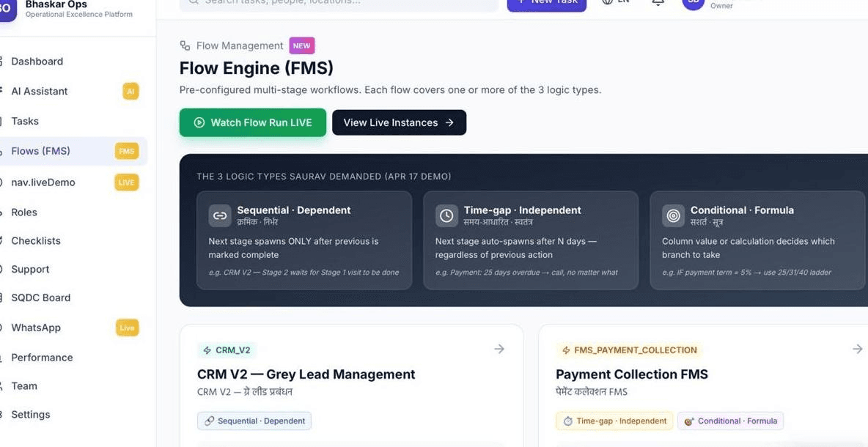Click 'CRM V2 — Grey Lead Management' title
The width and height of the screenshot is (868, 447).
[306, 374]
